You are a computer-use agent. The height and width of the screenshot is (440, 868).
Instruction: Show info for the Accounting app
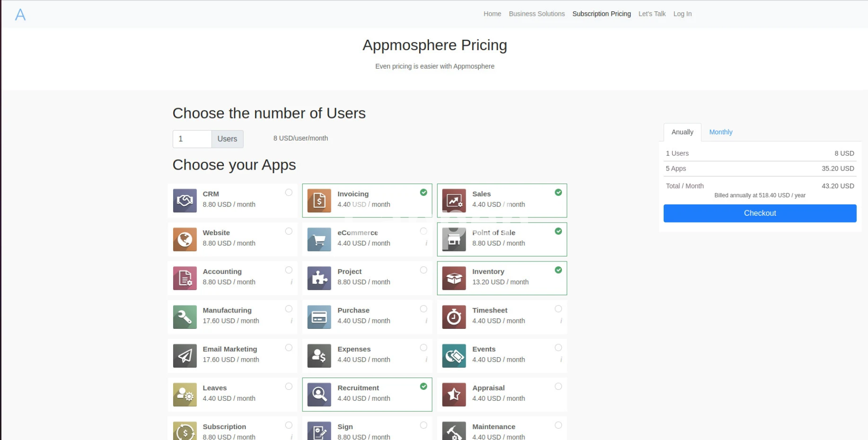tap(292, 282)
